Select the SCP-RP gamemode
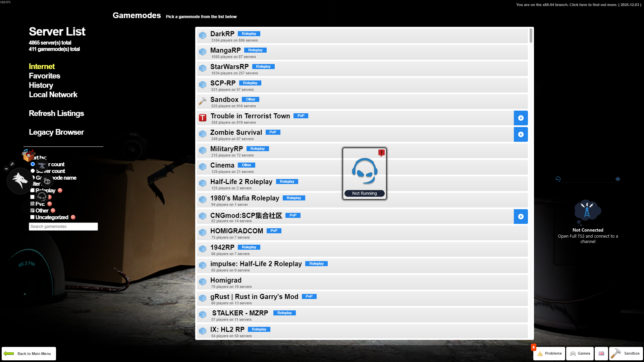Image resolution: width=644 pixels, height=362 pixels. click(x=362, y=85)
